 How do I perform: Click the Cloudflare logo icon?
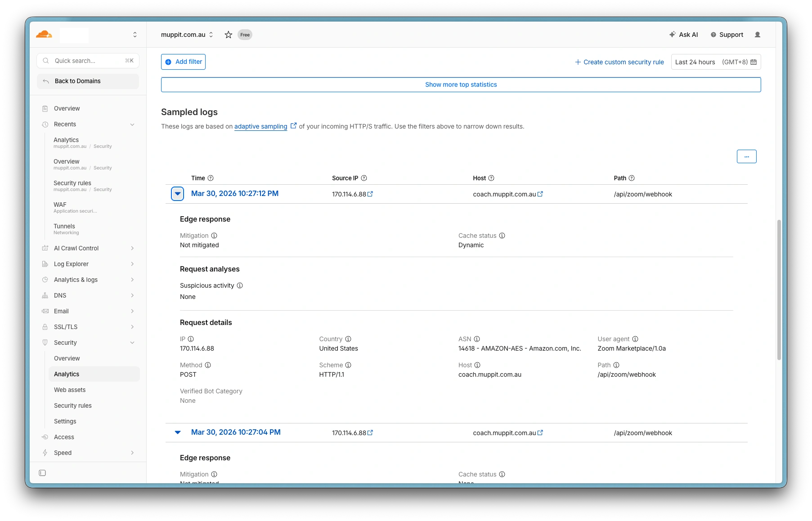(44, 35)
